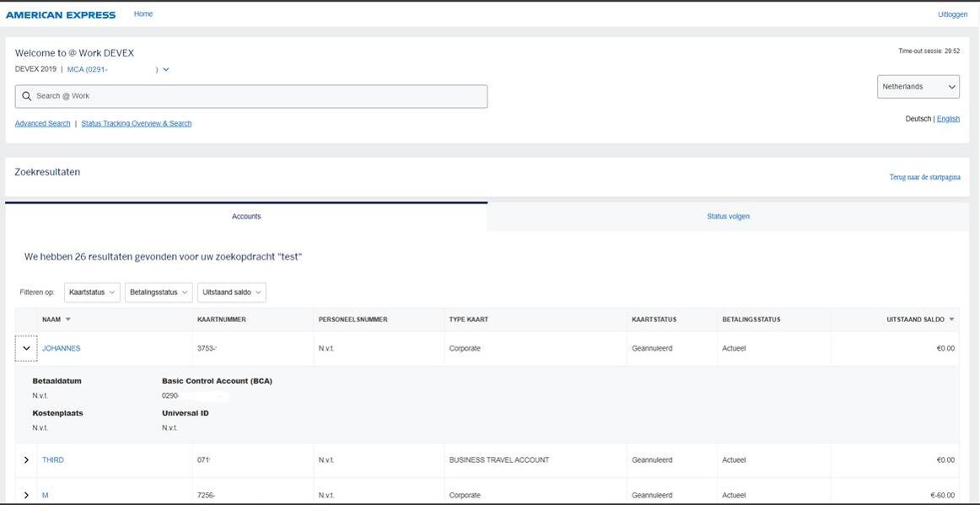980x505 pixels.
Task: Switch language to English
Action: click(948, 119)
